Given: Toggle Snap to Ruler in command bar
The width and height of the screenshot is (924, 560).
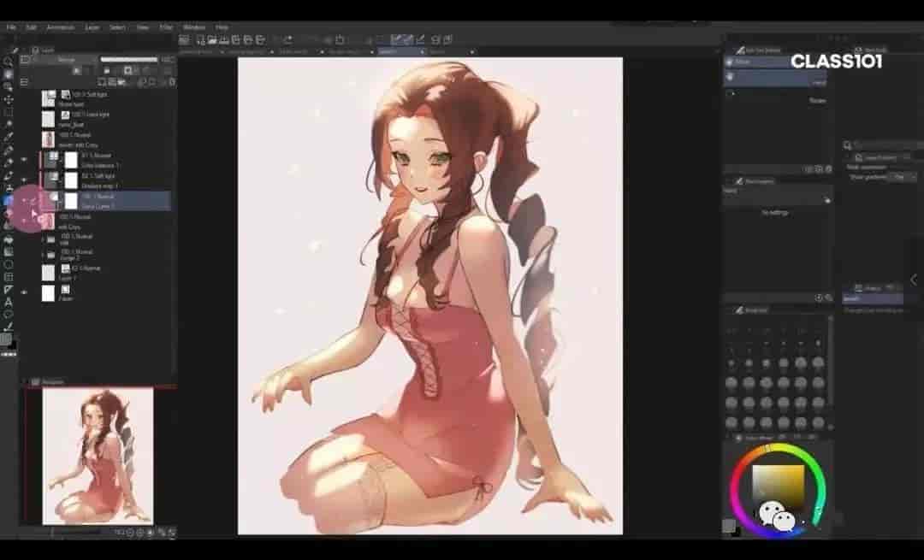Looking at the screenshot, I should tap(396, 39).
